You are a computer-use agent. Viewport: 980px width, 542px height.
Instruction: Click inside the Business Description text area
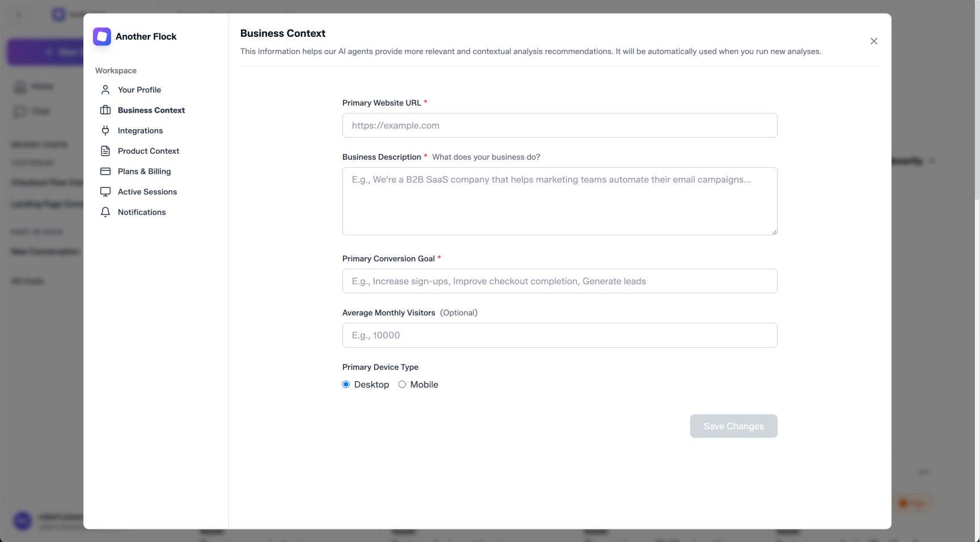click(559, 201)
